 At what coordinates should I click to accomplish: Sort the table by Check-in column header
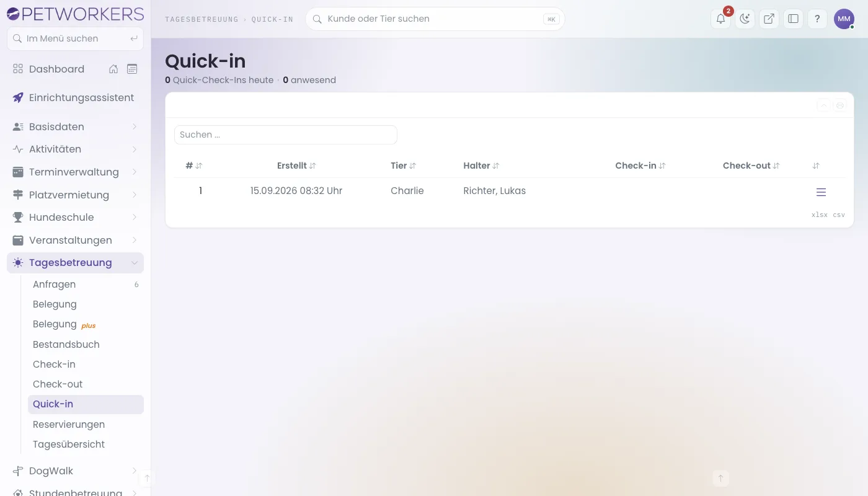pos(640,166)
